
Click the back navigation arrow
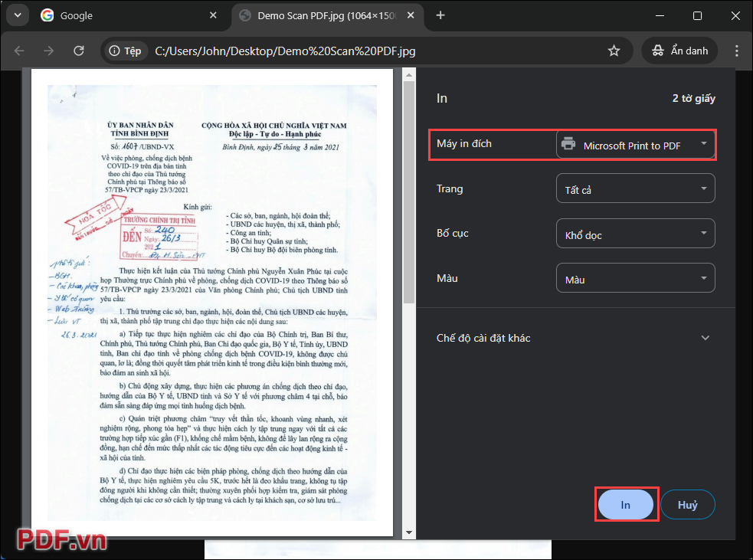tap(19, 51)
